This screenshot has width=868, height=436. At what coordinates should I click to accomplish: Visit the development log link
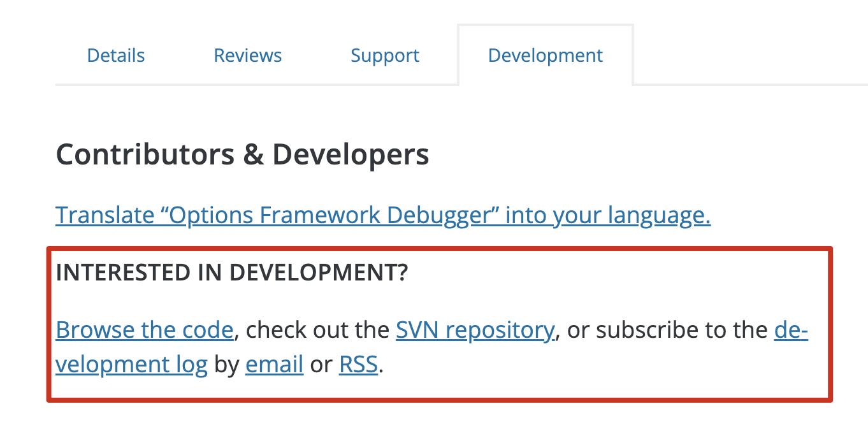click(x=132, y=365)
